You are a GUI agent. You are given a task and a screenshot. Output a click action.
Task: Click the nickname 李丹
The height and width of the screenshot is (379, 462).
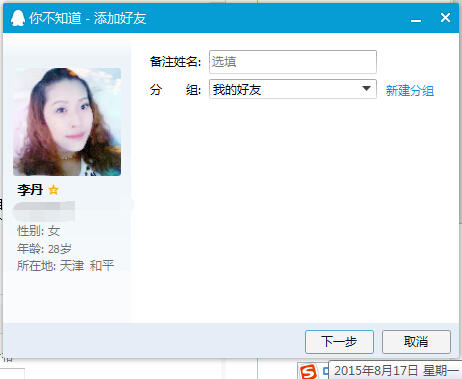[x=30, y=190]
